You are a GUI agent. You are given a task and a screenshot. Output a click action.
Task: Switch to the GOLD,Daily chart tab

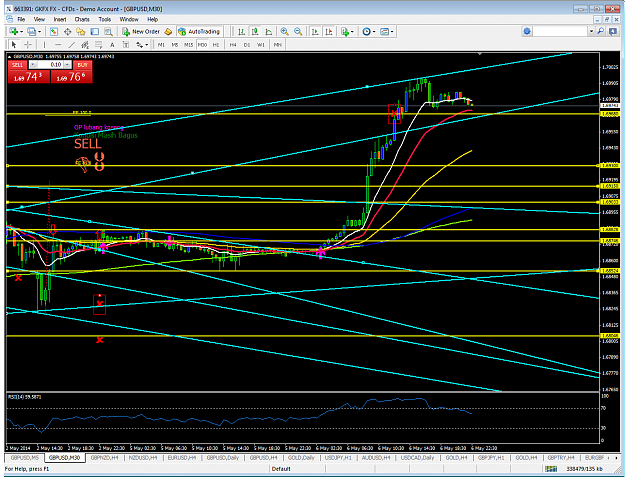point(301,458)
